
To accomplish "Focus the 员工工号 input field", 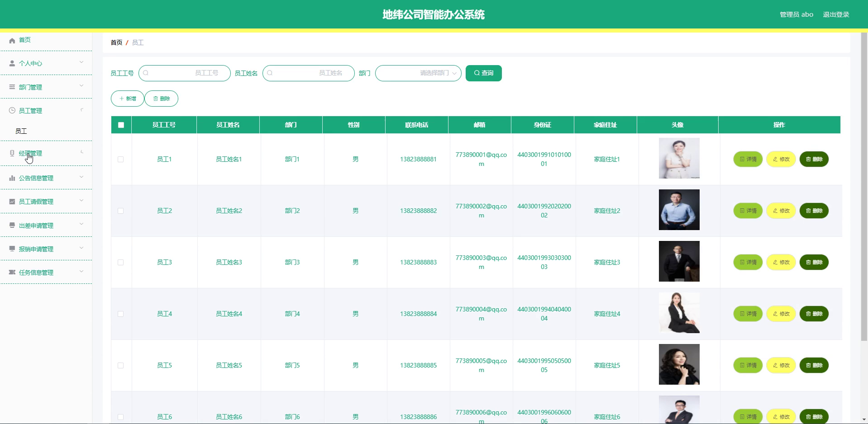I will 185,73.
